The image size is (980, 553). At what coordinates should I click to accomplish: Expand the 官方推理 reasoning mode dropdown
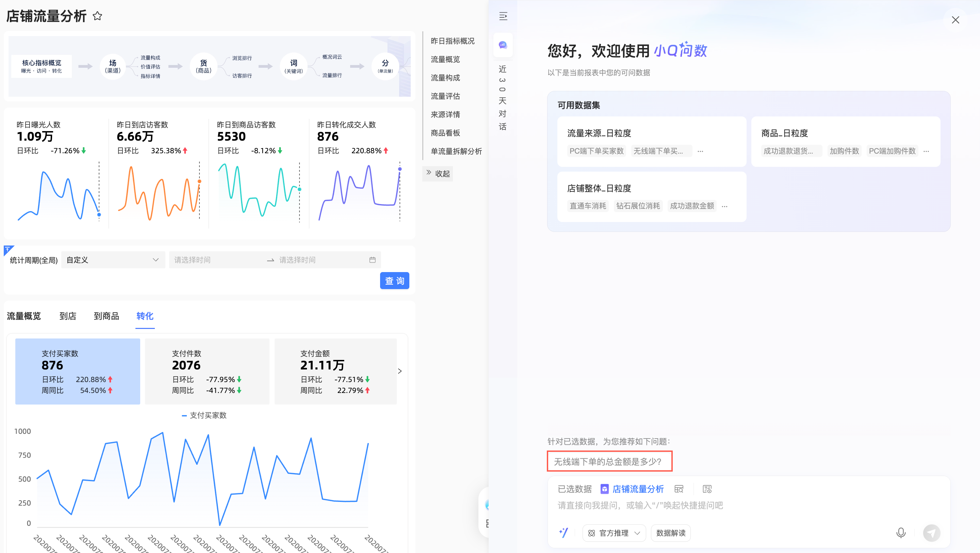click(x=614, y=533)
